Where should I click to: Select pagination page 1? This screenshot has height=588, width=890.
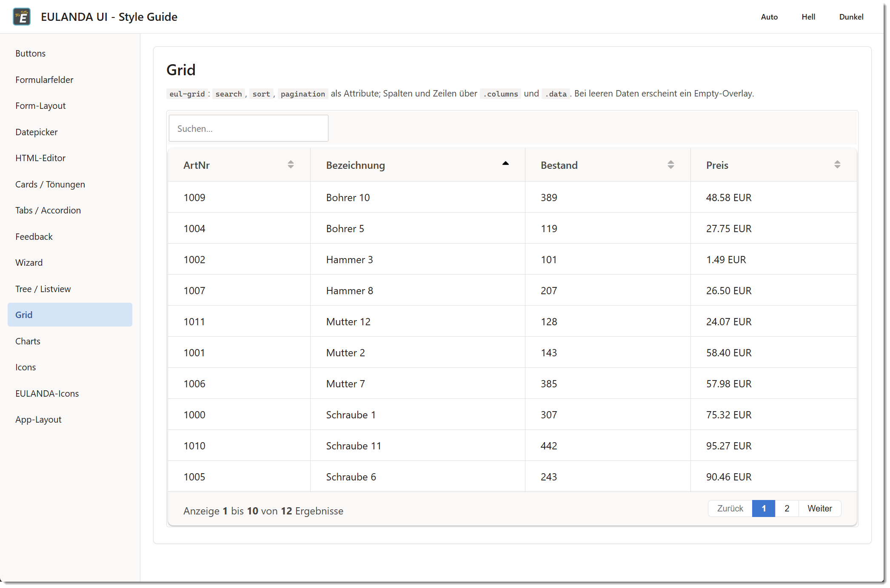(x=764, y=508)
